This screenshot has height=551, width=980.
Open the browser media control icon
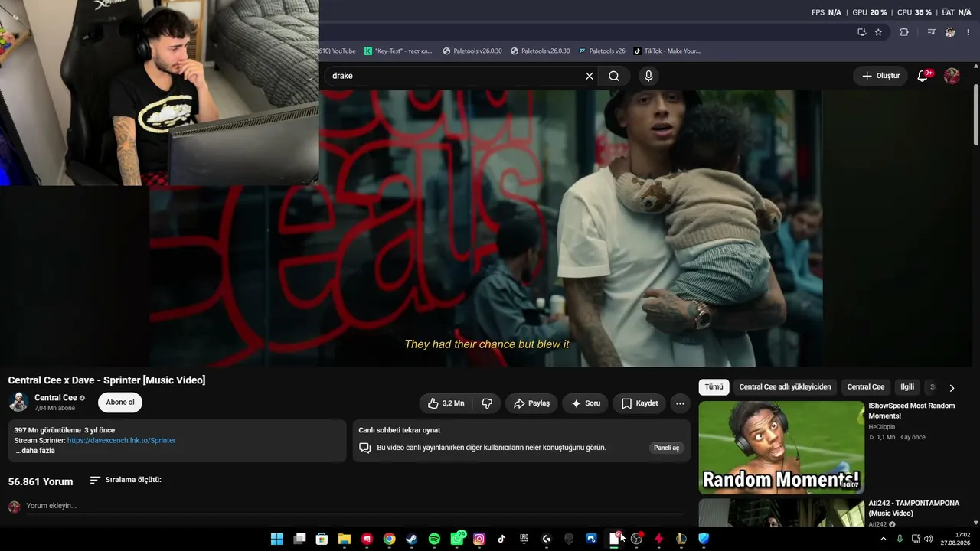pyautogui.click(x=931, y=32)
